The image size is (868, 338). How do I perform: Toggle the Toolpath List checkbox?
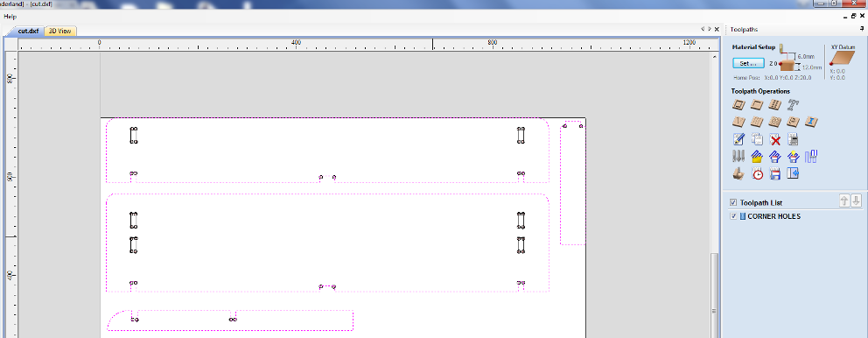(x=733, y=203)
